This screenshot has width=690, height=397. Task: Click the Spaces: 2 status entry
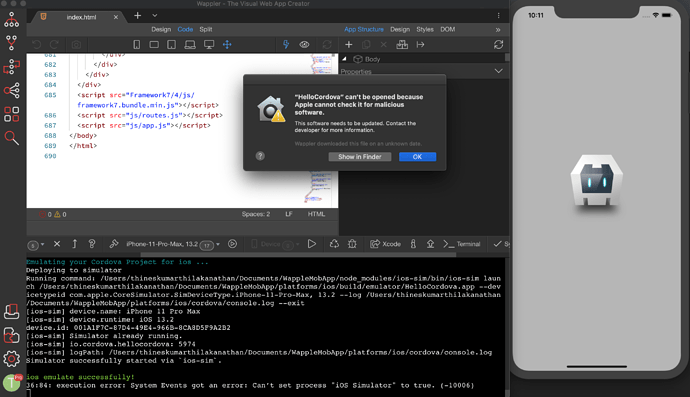pos(256,214)
